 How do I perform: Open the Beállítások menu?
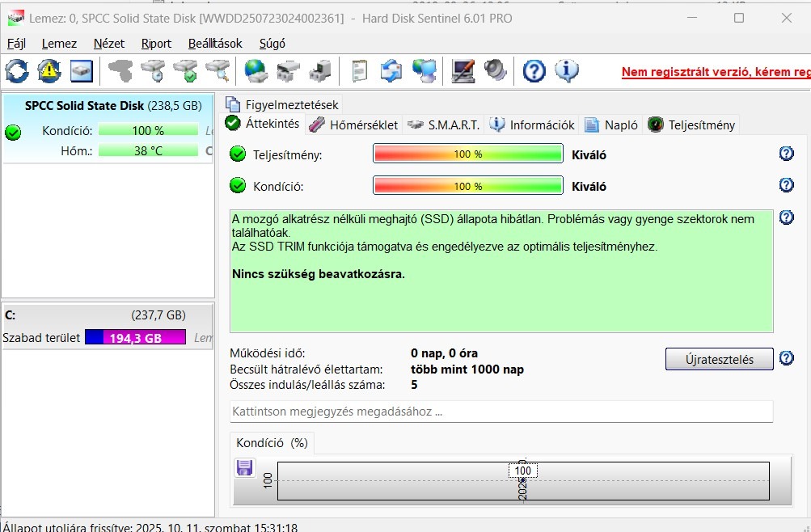[x=215, y=44]
